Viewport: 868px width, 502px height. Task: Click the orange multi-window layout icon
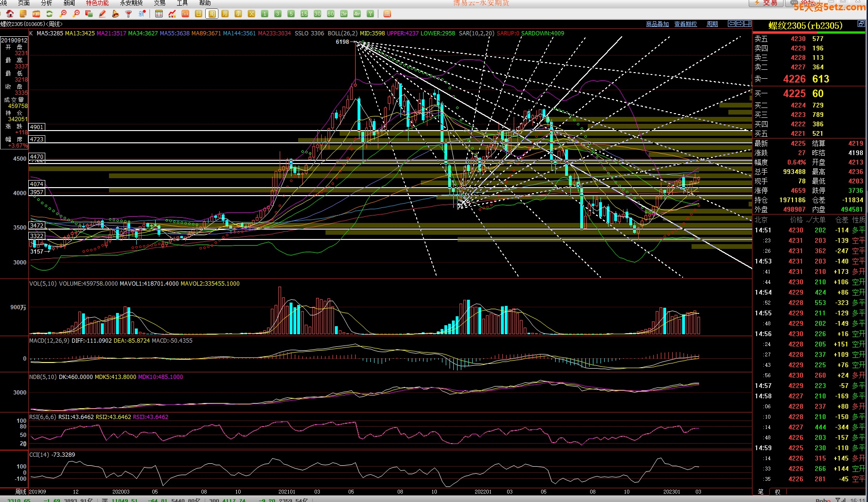point(387,14)
